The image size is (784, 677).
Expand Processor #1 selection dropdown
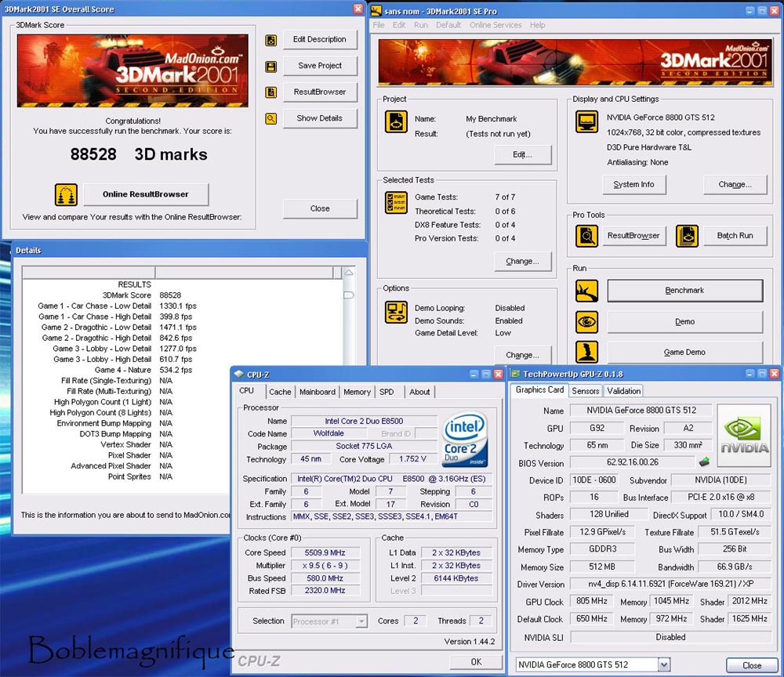pyautogui.click(x=361, y=621)
